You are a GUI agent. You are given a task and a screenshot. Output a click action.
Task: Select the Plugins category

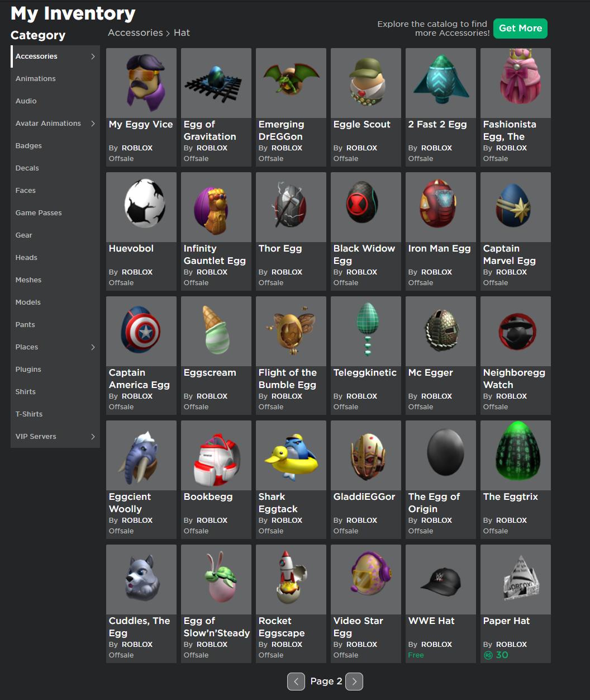(55, 370)
